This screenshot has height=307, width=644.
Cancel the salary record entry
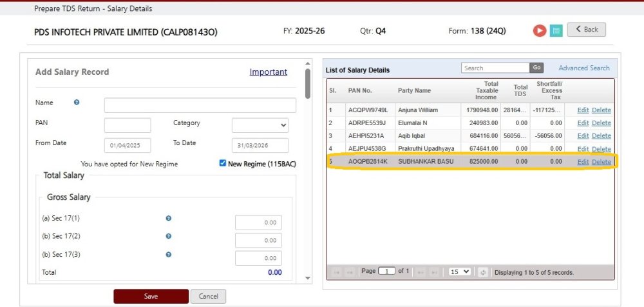[x=208, y=296]
